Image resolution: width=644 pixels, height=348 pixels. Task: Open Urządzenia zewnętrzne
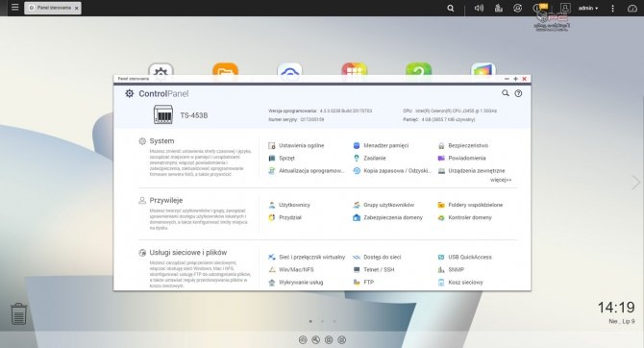pos(472,171)
